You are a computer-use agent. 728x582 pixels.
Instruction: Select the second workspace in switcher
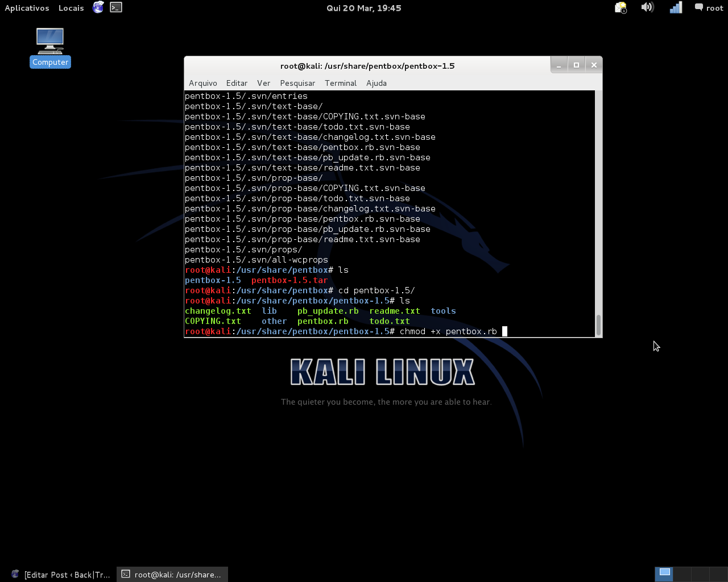coord(682,574)
